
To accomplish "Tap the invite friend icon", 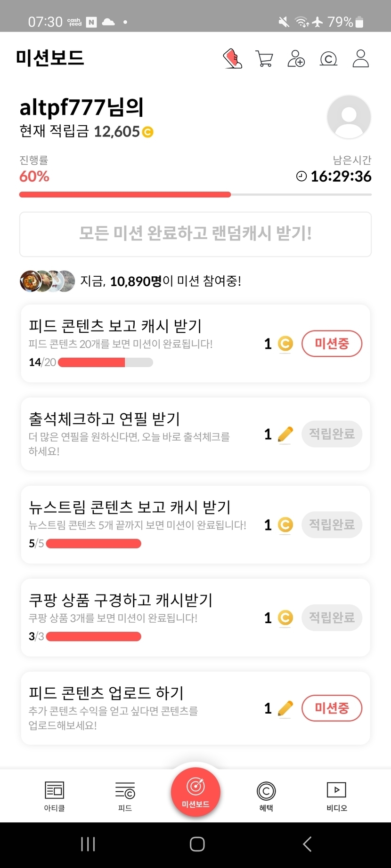I will pos(296,59).
